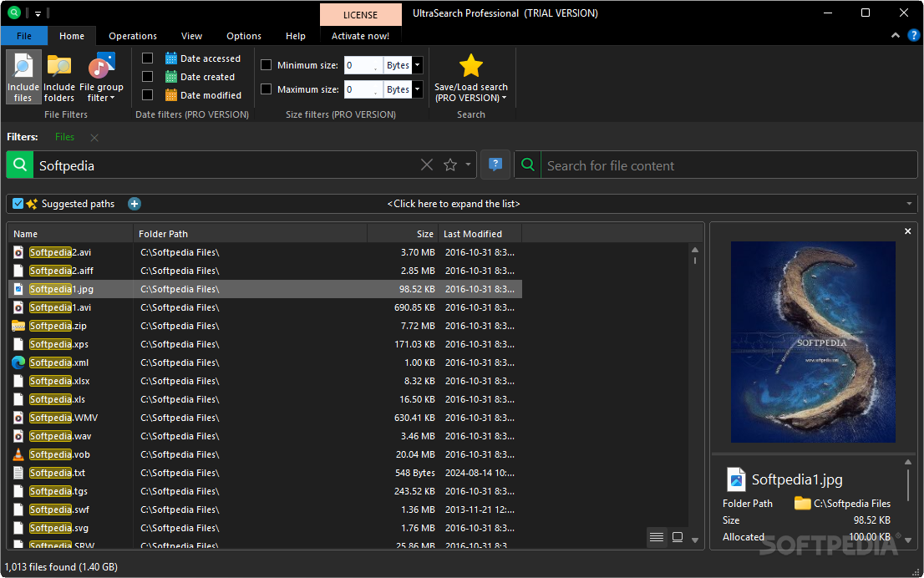Image resolution: width=924 pixels, height=578 pixels.
Task: Toggle the Include files filter
Action: click(x=23, y=77)
